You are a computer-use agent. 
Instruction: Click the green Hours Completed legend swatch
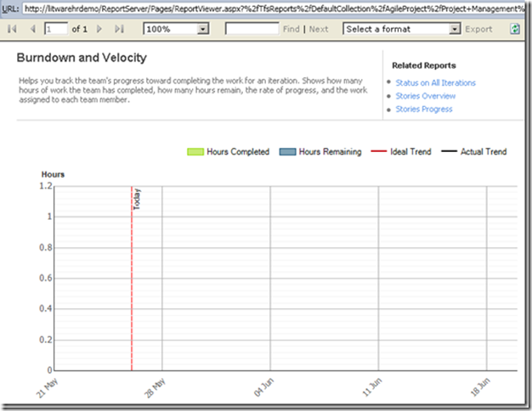point(195,152)
